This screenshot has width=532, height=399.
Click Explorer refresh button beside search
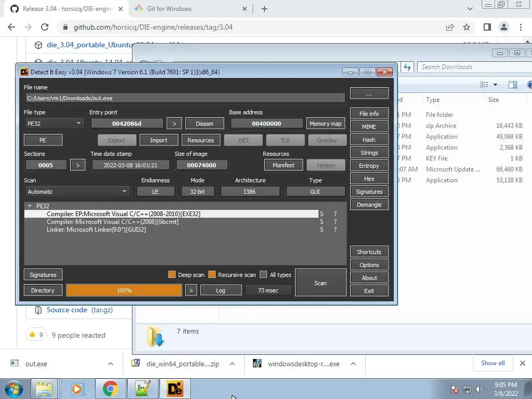[407, 67]
